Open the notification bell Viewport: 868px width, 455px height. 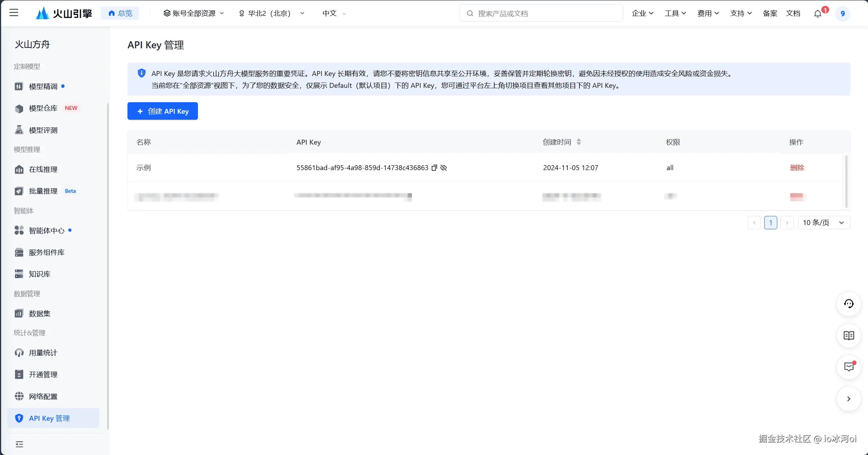818,14
